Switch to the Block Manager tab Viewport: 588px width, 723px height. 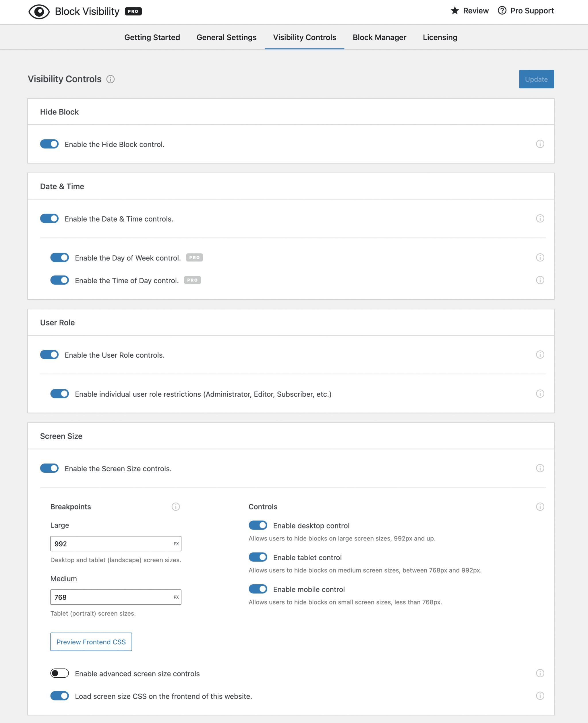click(379, 37)
